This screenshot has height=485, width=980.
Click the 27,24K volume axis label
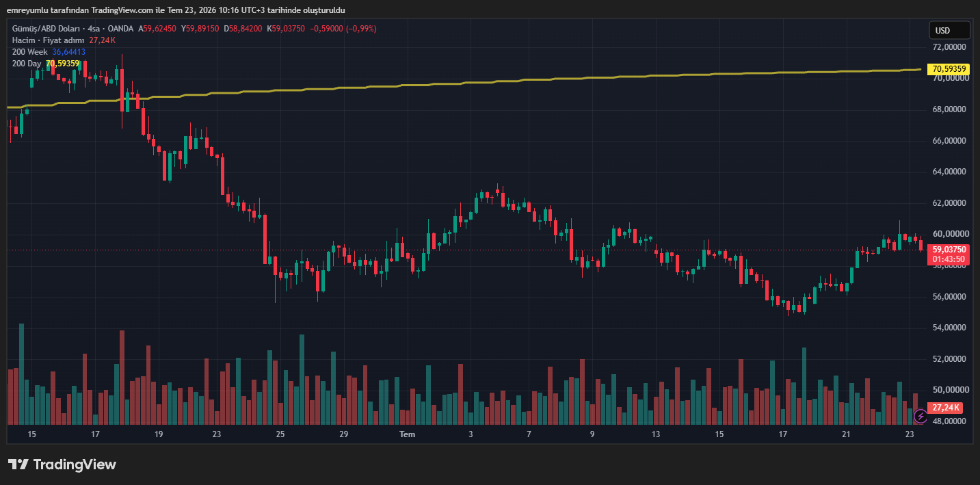click(946, 408)
